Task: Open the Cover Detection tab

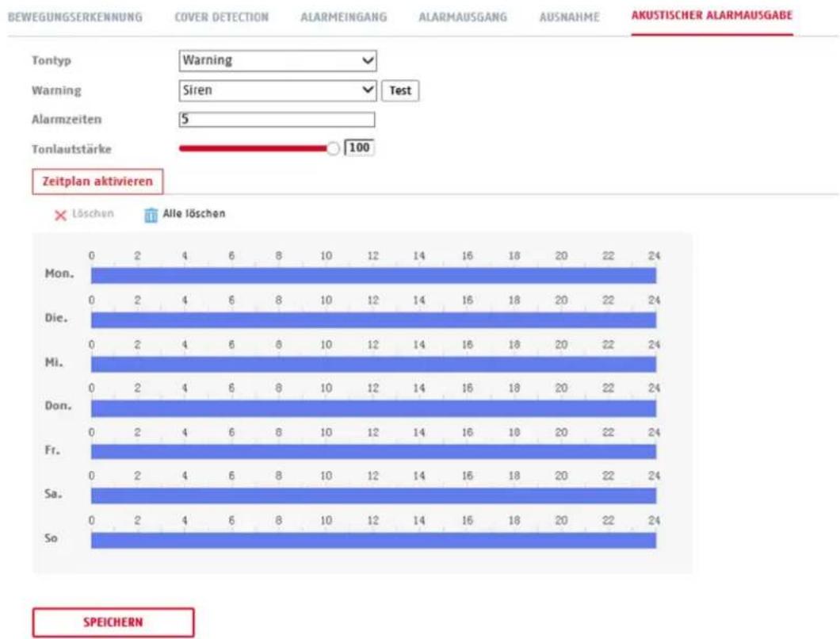Action: pyautogui.click(x=222, y=17)
